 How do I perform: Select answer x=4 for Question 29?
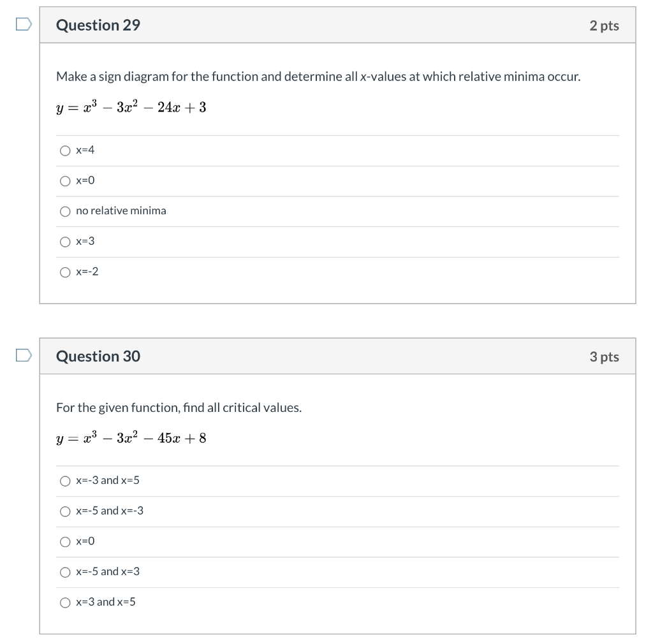pos(65,150)
